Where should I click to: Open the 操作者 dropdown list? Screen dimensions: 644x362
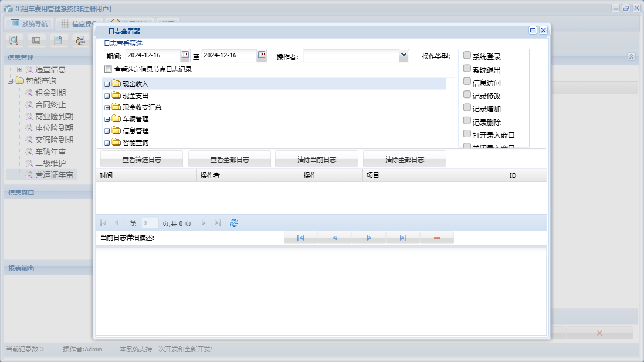(x=404, y=56)
